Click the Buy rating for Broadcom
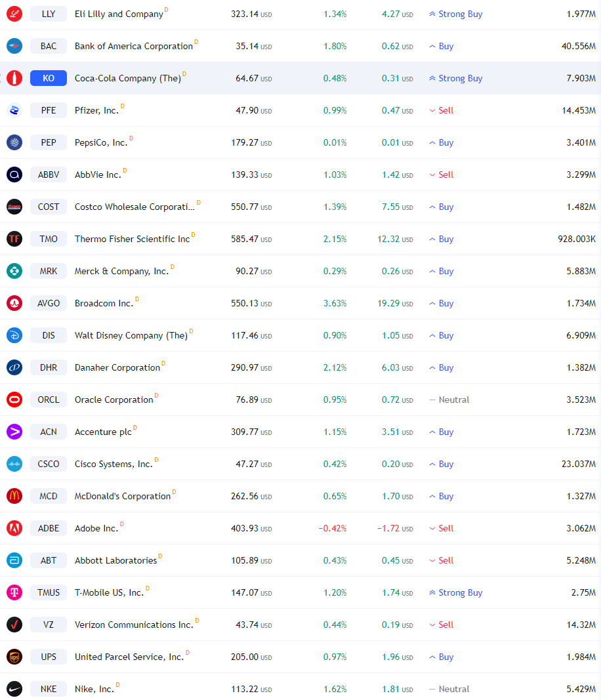This screenshot has width=601, height=700. pos(442,303)
